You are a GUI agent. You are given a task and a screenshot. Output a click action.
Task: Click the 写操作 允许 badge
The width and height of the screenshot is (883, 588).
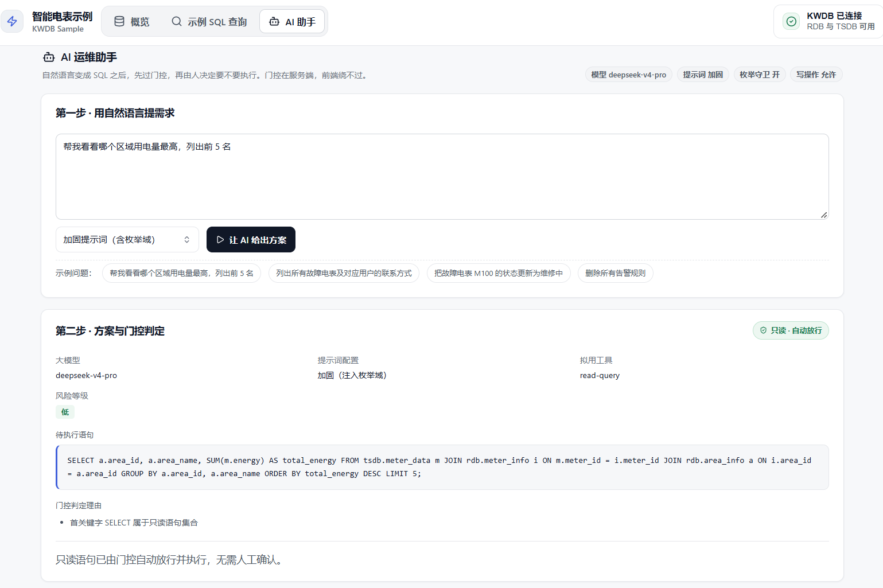[x=816, y=75]
